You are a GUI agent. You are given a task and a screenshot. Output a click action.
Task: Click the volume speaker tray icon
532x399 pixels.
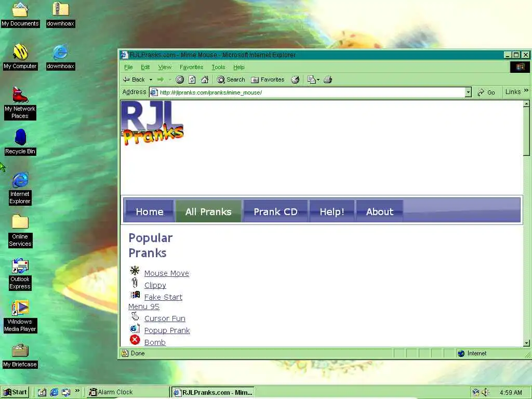tap(485, 392)
